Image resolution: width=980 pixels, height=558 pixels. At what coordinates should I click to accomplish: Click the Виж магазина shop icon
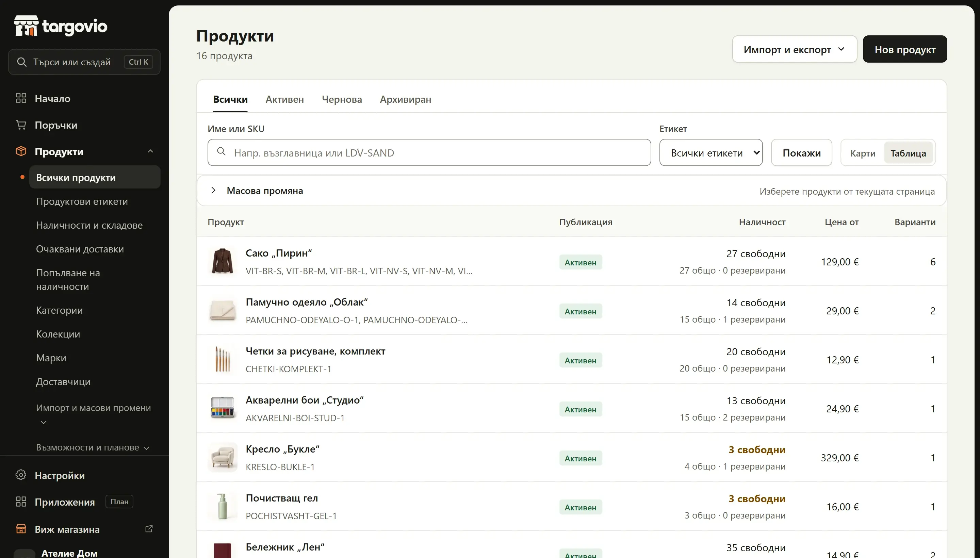(21, 529)
